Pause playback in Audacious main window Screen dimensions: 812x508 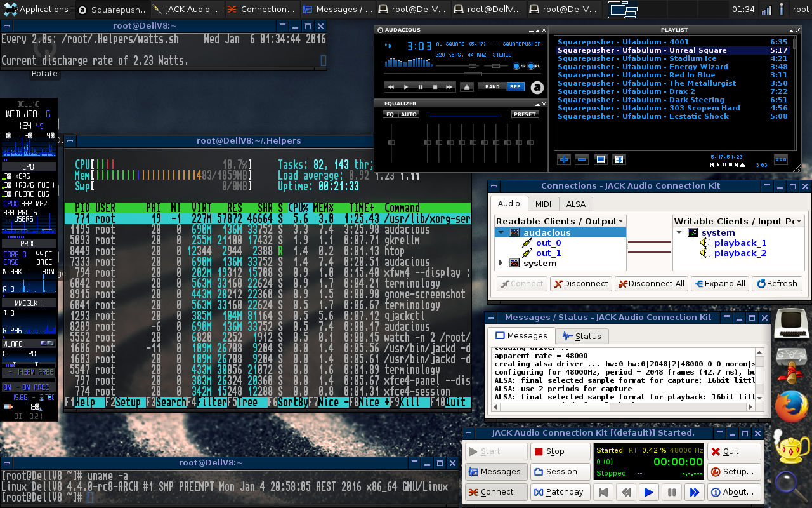pos(421,87)
